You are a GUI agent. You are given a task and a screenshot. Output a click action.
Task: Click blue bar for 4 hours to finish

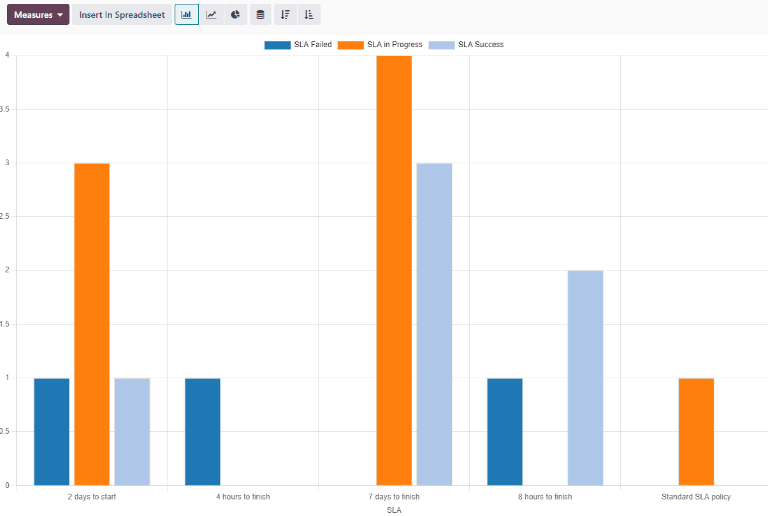203,431
